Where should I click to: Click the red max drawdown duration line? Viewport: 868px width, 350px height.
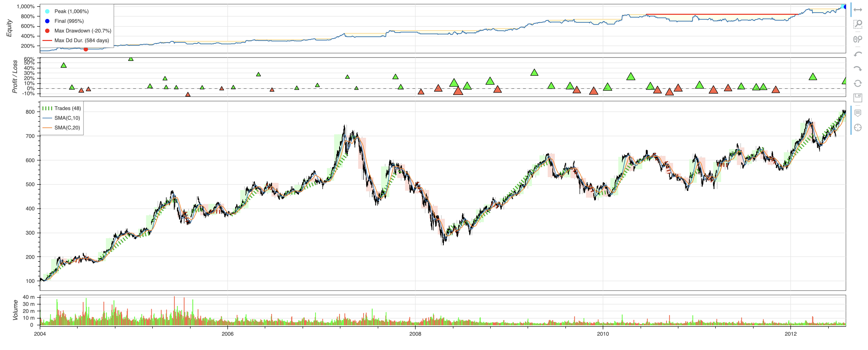pyautogui.click(x=721, y=15)
